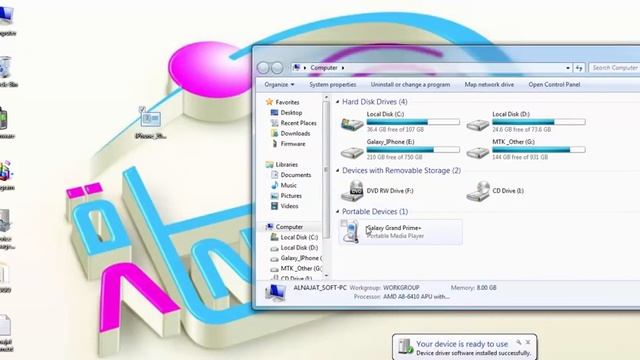Click Galaxy_IPhone icon in navigation tree
640x360 pixels.
[x=274, y=258]
